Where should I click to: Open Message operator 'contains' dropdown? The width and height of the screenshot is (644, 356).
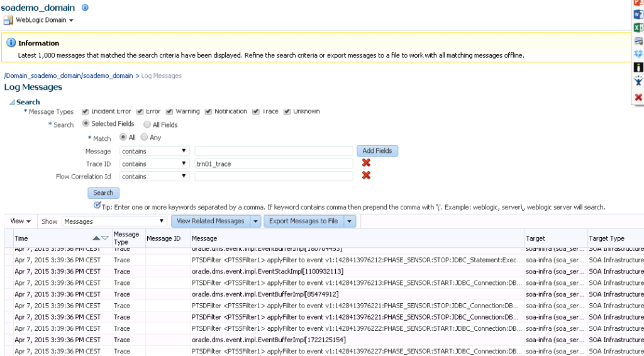pyautogui.click(x=155, y=151)
